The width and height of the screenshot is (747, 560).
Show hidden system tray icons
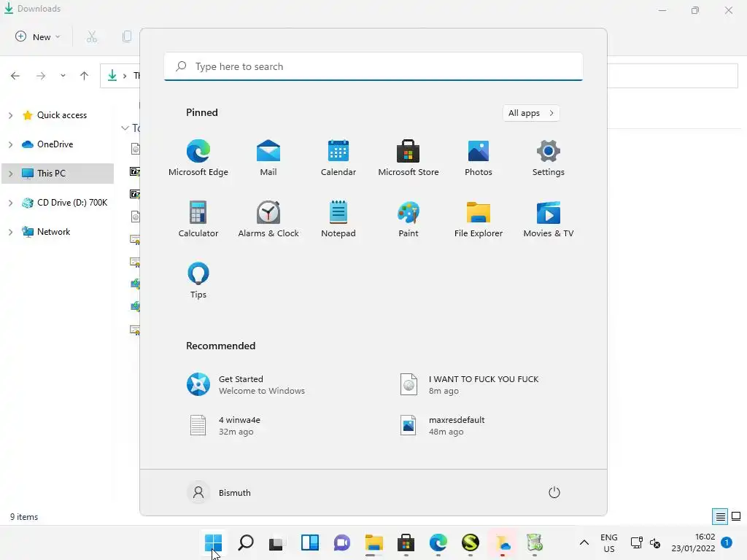[x=584, y=542]
